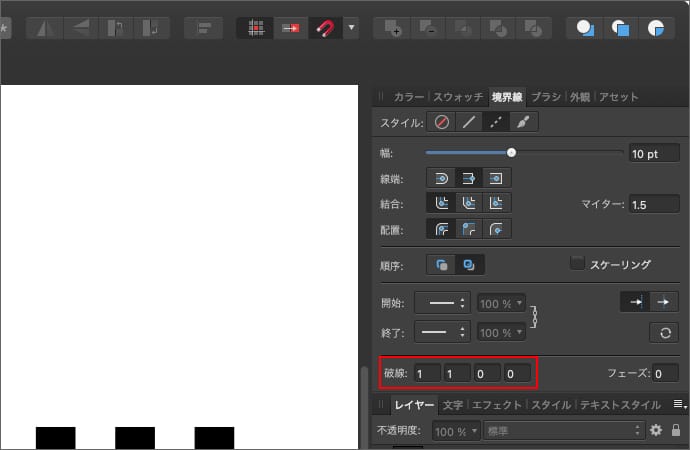Select the texture brush stroke style
Image resolution: width=690 pixels, height=450 pixels.
[x=523, y=123]
